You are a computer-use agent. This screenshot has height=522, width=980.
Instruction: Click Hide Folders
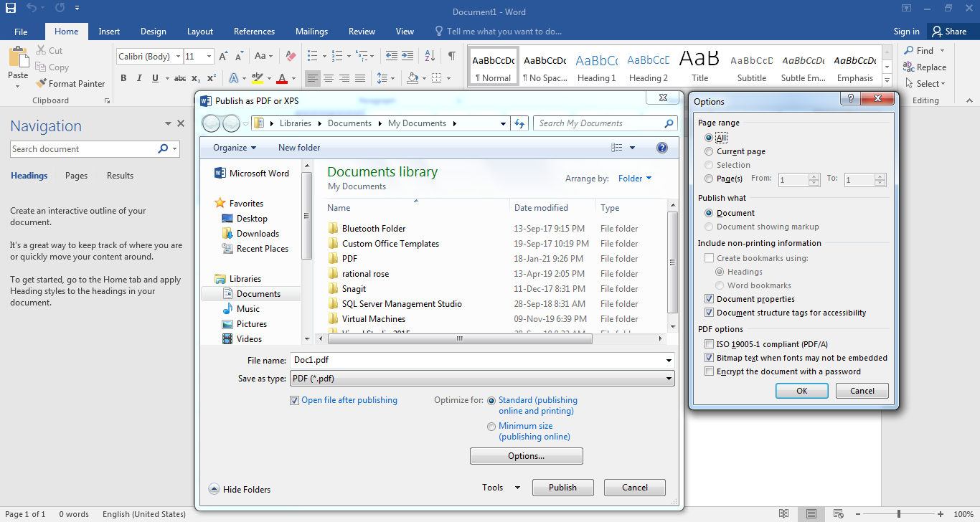(x=240, y=489)
